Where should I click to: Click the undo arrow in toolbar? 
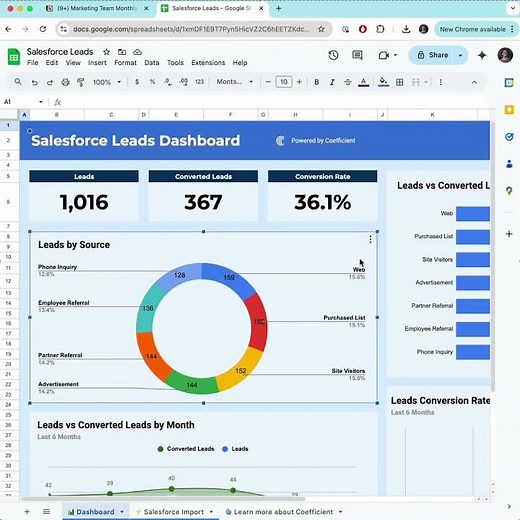[34, 82]
